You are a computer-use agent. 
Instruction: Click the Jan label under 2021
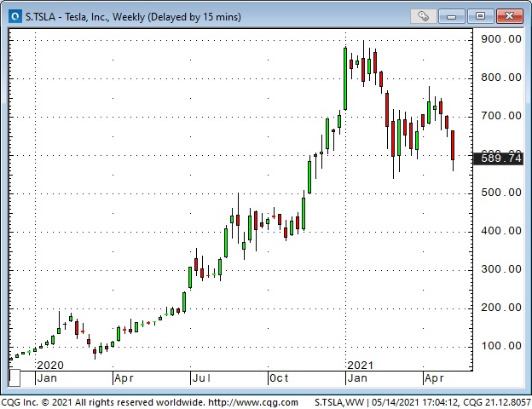357,377
